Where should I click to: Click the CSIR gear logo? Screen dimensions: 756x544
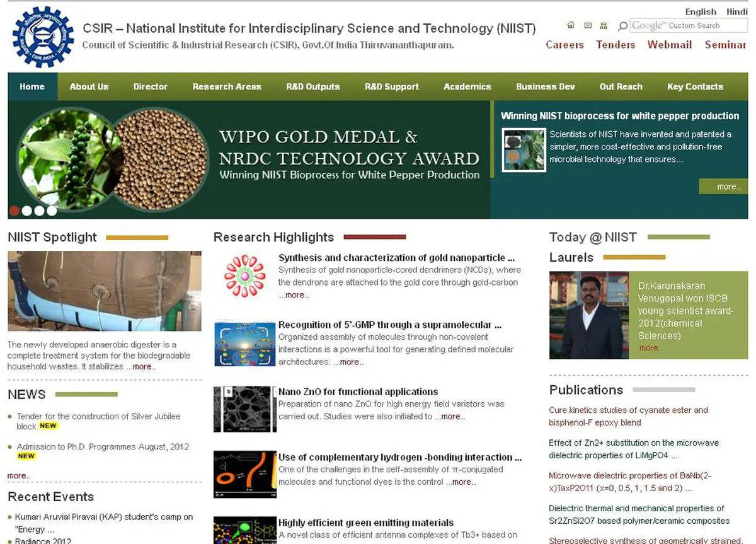[x=43, y=37]
